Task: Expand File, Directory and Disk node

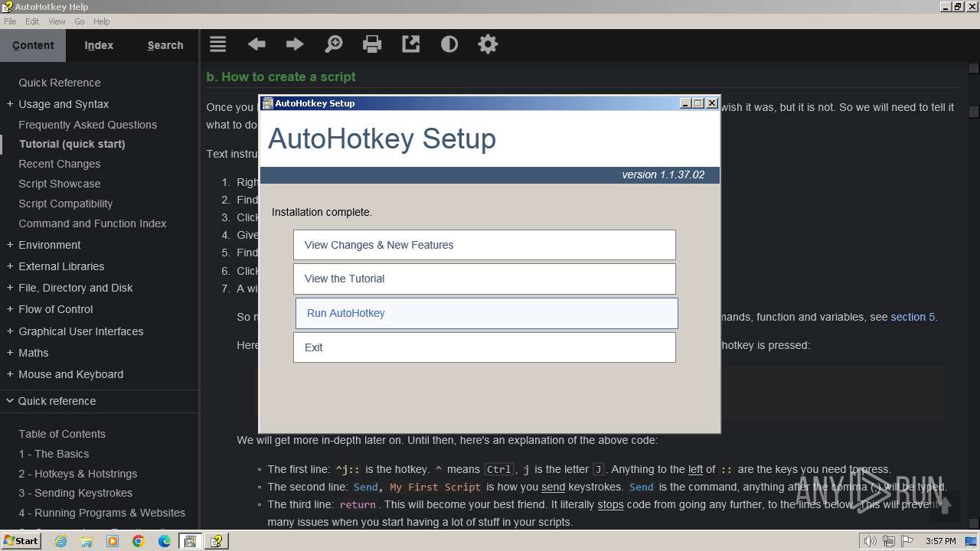Action: (10, 288)
